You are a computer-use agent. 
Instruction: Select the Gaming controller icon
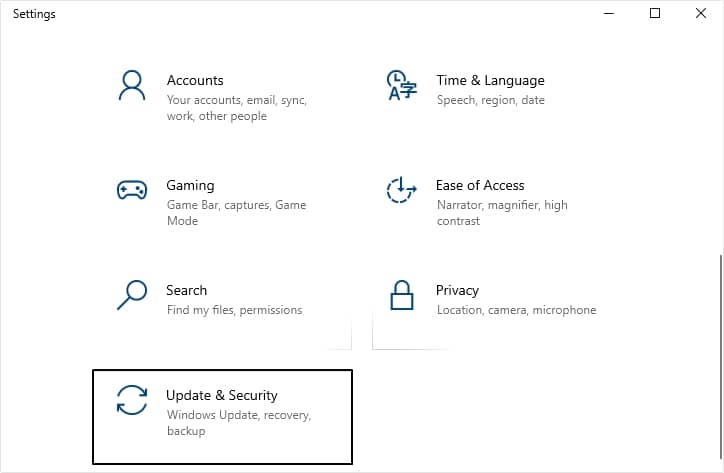132,190
